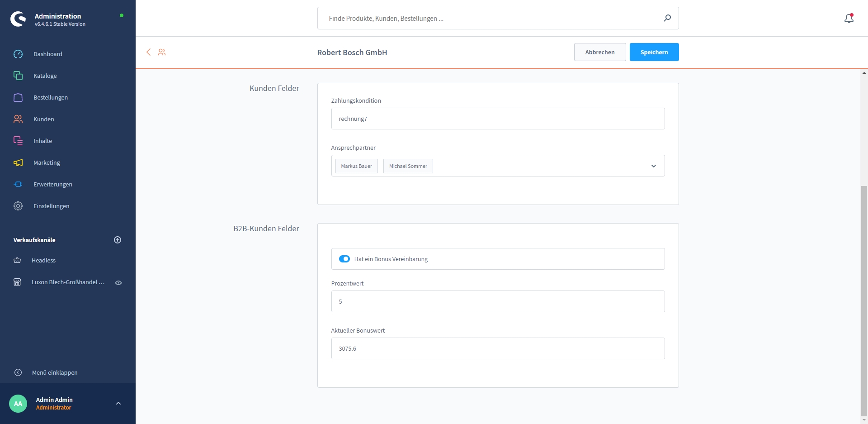Expand the Ansprechpartner dropdown arrow
This screenshot has width=868, height=424.
click(x=653, y=166)
